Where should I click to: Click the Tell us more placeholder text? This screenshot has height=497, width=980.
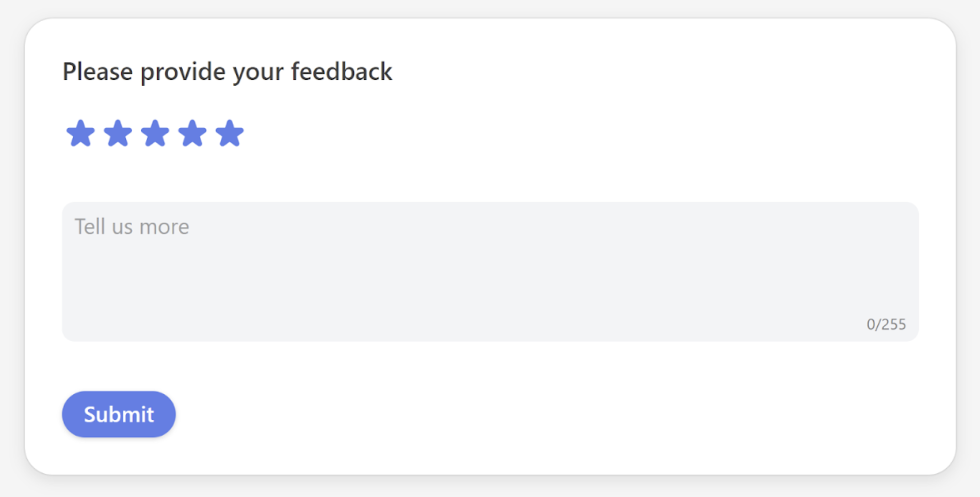132,226
